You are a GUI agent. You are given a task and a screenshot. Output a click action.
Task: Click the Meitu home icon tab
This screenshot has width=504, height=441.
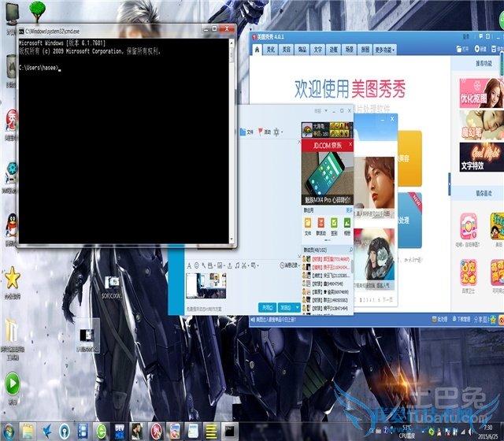click(x=257, y=49)
